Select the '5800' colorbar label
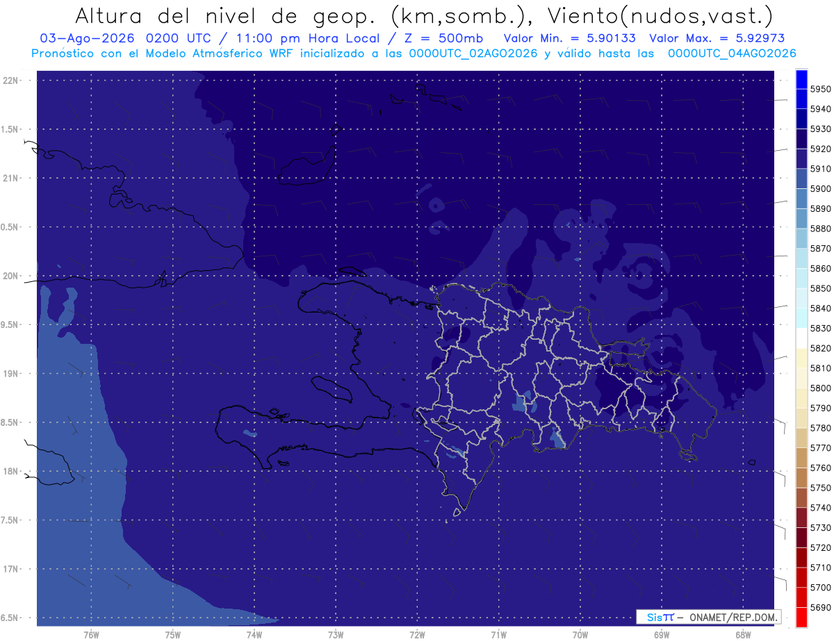 point(820,388)
